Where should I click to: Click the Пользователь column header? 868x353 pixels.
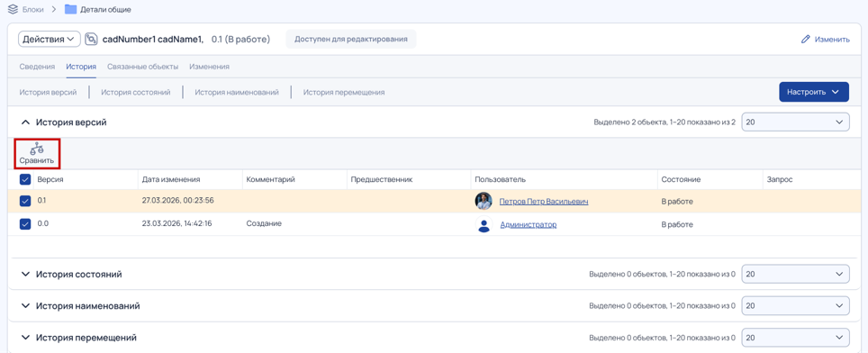coord(501,179)
